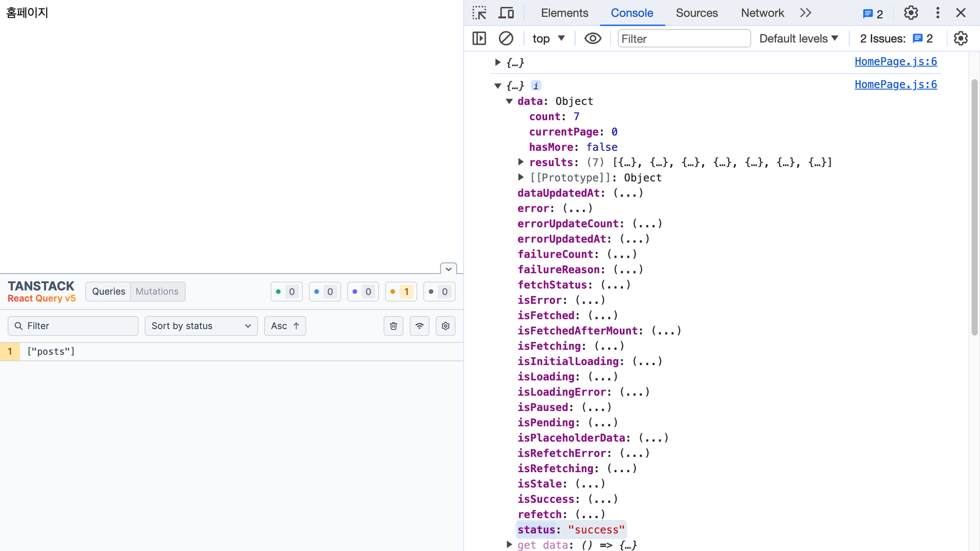This screenshot has height=551, width=980.
Task: Open the DevTools settings gear icon
Action: point(910,13)
